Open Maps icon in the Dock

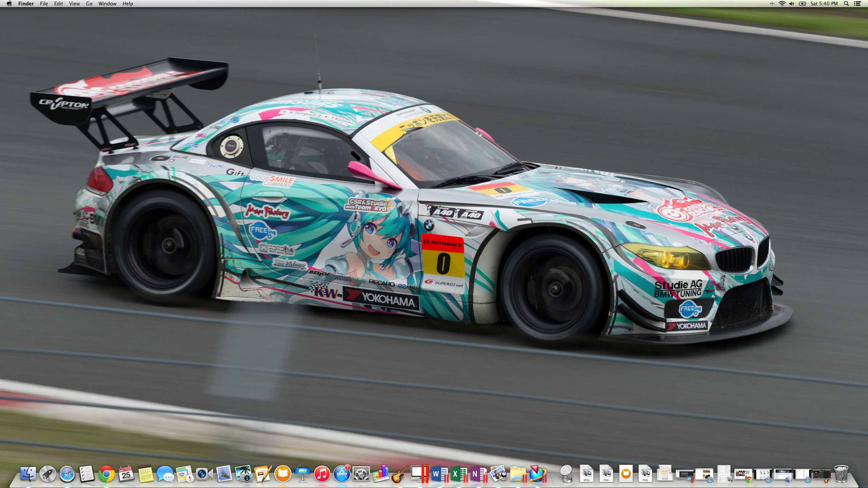pos(185,474)
